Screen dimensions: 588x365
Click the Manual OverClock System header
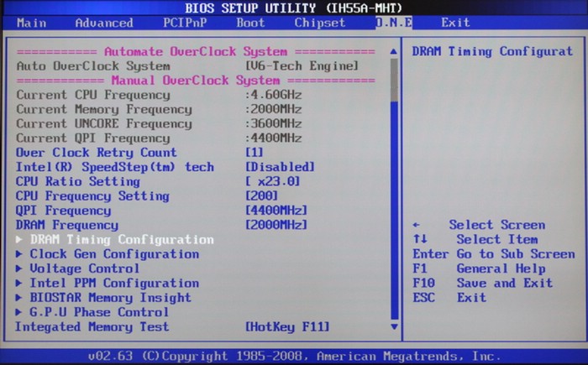click(x=196, y=81)
